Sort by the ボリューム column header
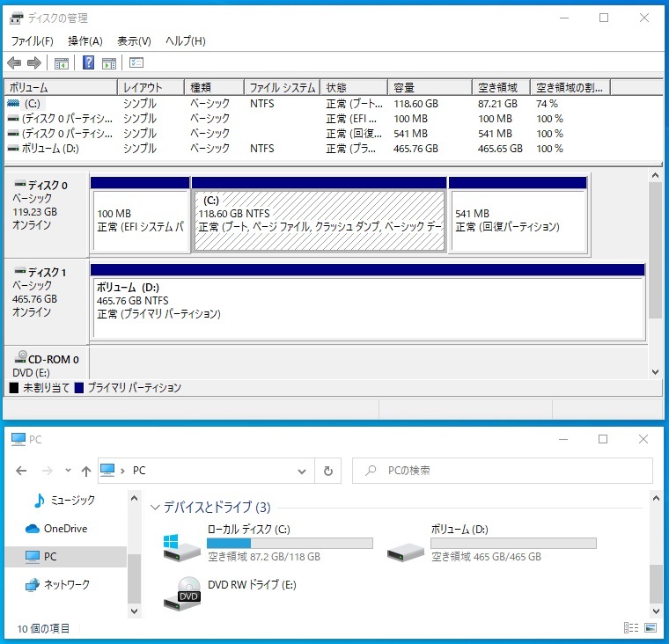Viewport: 669px width, 644px height. 61,87
